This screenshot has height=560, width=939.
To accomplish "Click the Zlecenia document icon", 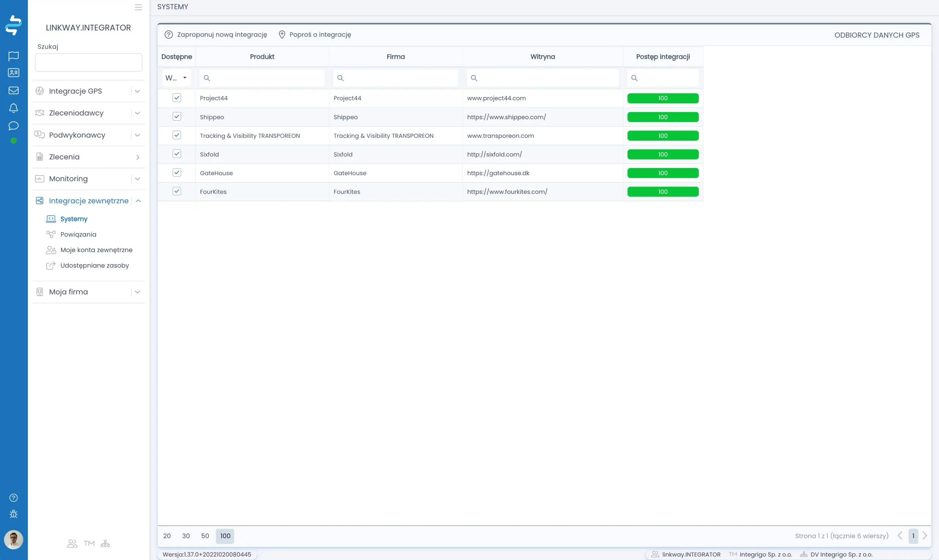I will [40, 156].
